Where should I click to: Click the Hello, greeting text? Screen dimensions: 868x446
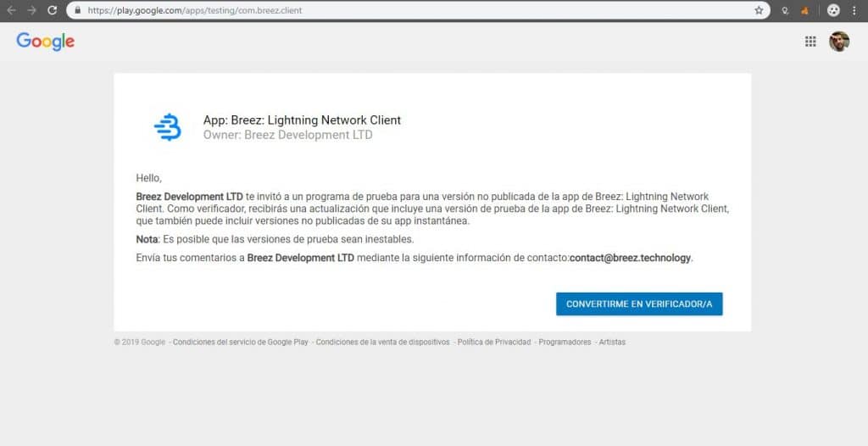coord(149,178)
